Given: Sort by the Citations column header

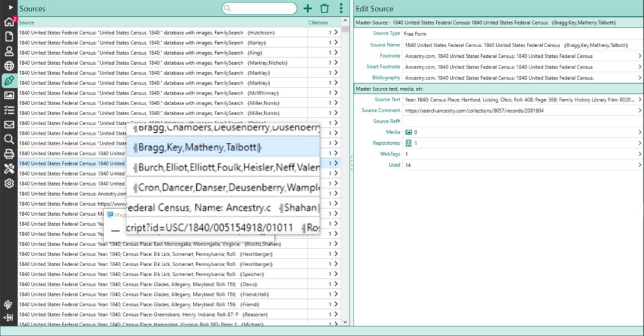Looking at the screenshot, I should (318, 23).
